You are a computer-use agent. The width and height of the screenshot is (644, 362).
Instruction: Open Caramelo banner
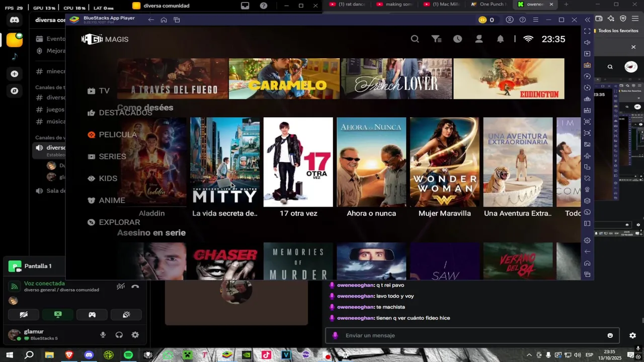tap(284, 78)
